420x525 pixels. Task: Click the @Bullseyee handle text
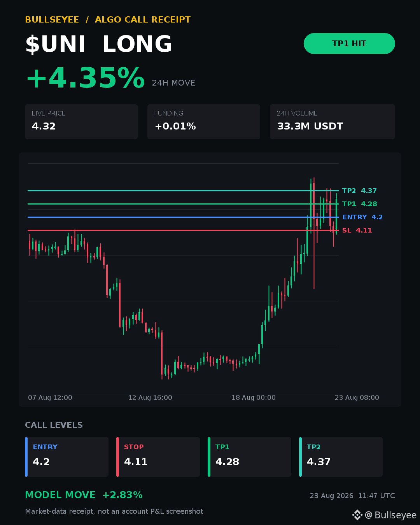(x=390, y=515)
